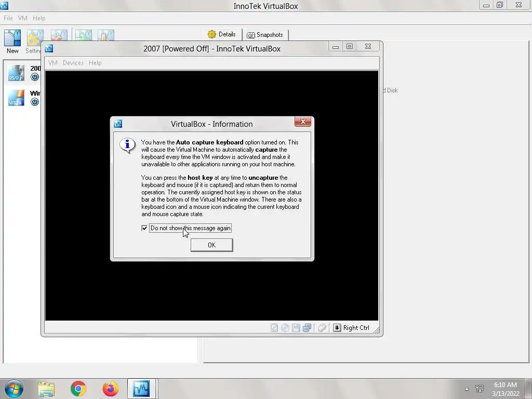Viewport: 532px width, 399px height.
Task: Click the network adapters status bar icon
Action: click(307, 328)
